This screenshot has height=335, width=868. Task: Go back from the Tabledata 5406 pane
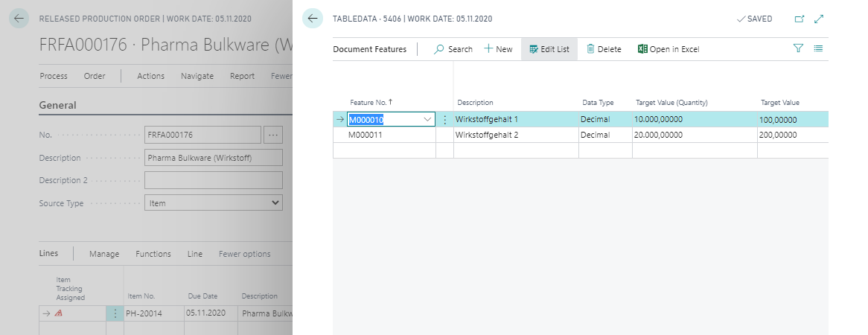coord(312,19)
